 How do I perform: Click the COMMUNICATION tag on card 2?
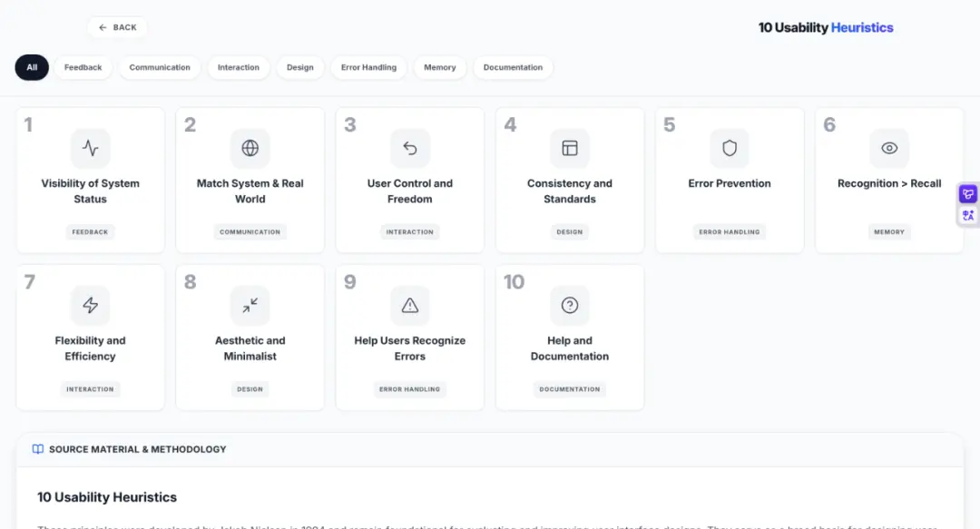click(250, 232)
